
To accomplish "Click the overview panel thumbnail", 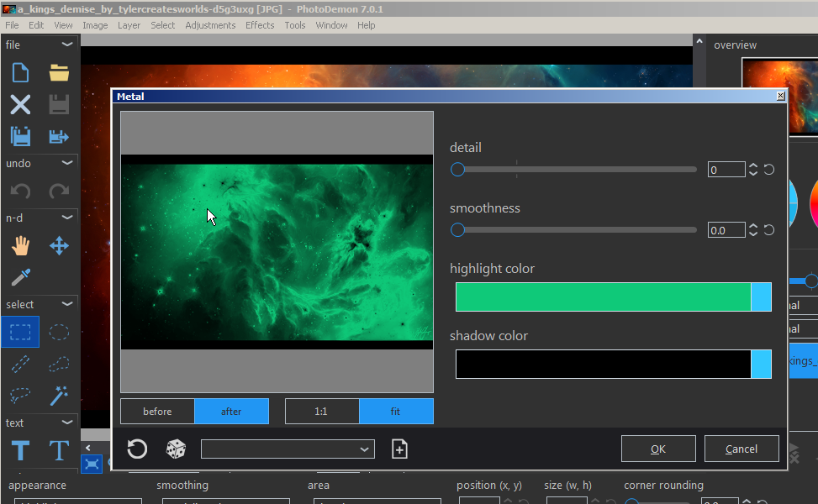I will (780, 97).
